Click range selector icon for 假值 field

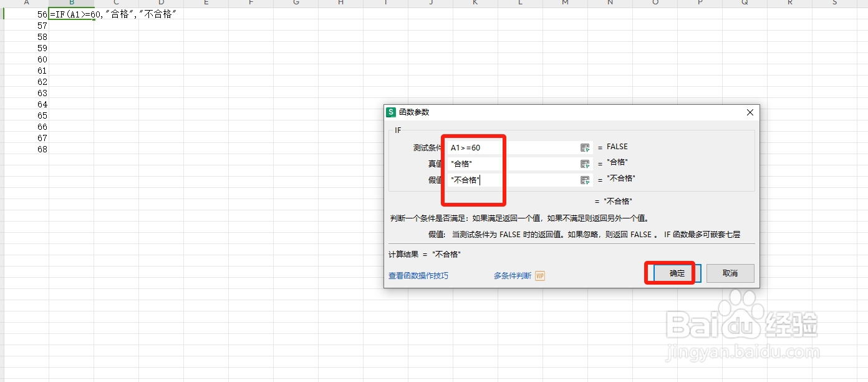585,180
